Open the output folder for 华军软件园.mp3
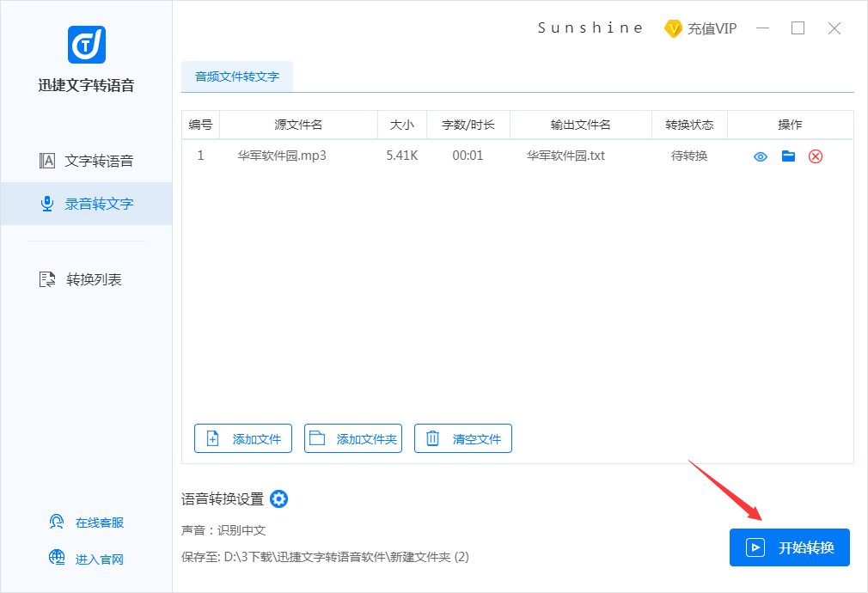The width and height of the screenshot is (868, 593). (788, 156)
